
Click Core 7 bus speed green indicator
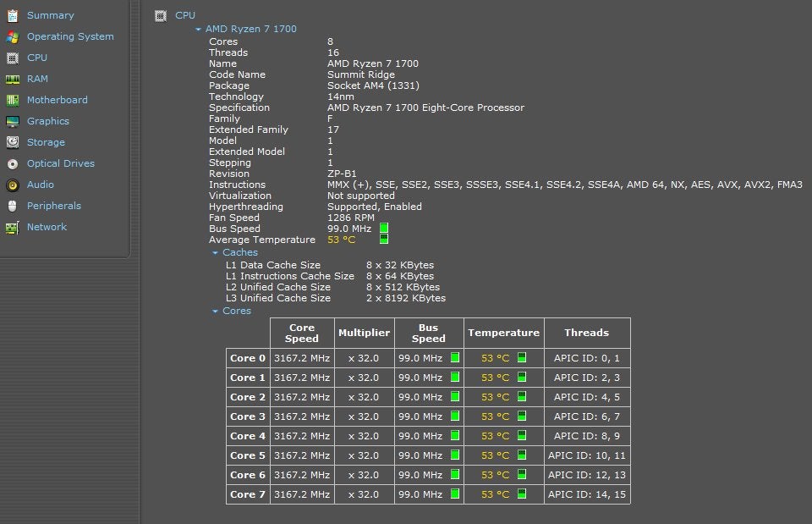(455, 494)
